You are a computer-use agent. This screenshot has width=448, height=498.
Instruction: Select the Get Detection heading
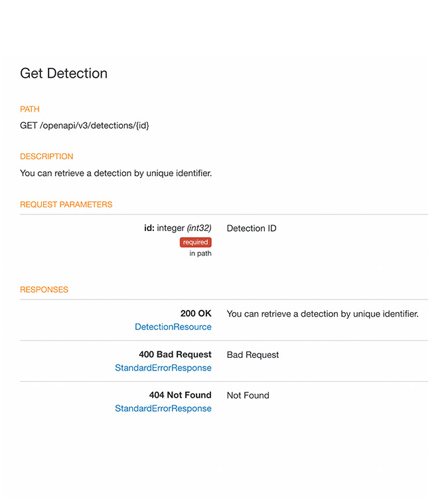tap(64, 73)
